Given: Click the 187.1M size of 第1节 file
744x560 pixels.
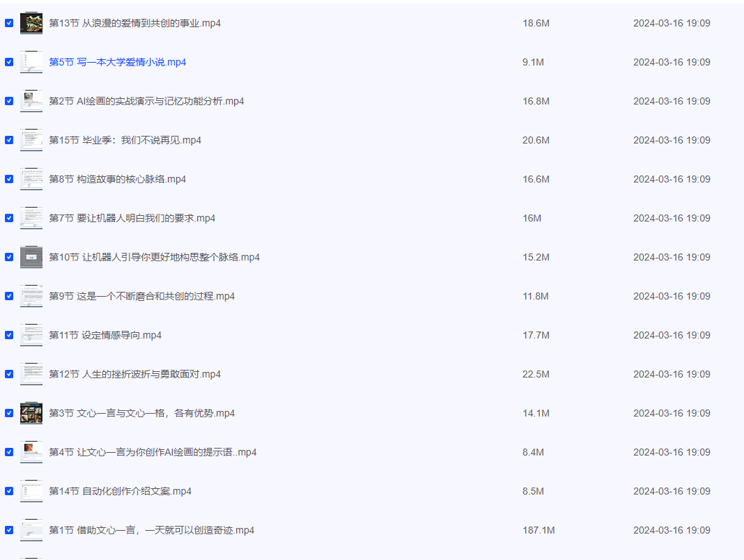Looking at the screenshot, I should 538,530.
